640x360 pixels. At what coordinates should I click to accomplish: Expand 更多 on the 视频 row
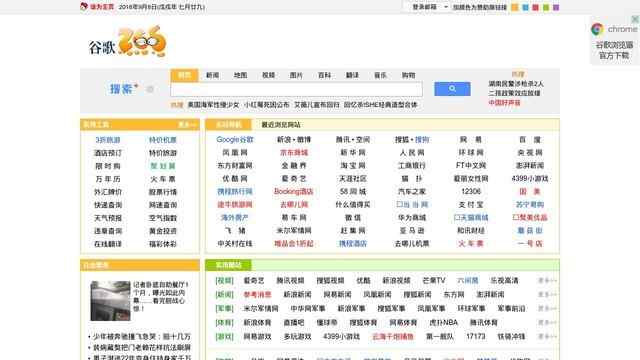(547, 280)
